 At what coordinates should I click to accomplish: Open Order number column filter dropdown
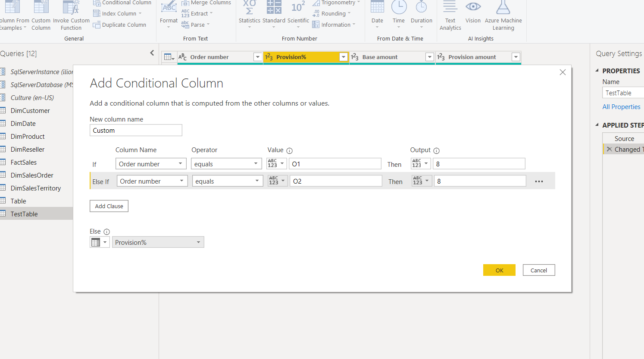pos(257,57)
